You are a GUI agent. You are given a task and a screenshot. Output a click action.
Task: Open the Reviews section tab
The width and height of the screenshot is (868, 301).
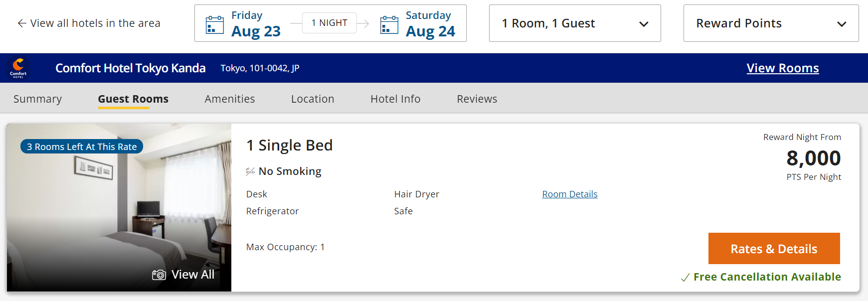(476, 99)
